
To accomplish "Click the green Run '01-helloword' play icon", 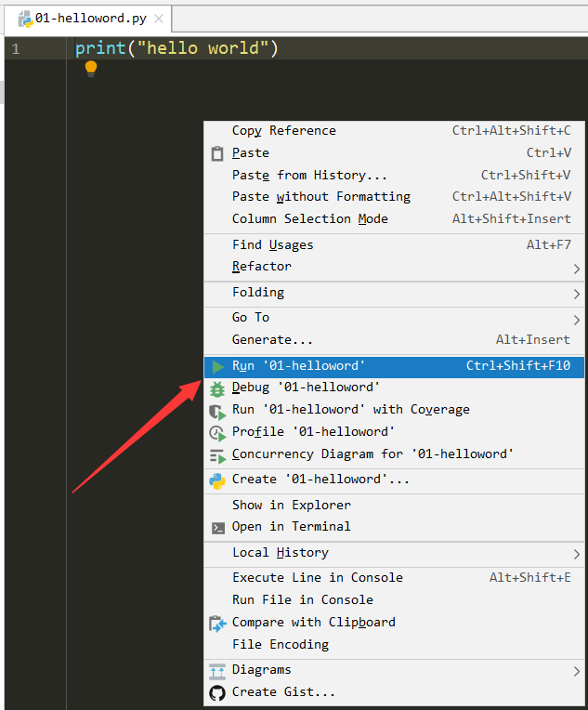I will pyautogui.click(x=217, y=366).
